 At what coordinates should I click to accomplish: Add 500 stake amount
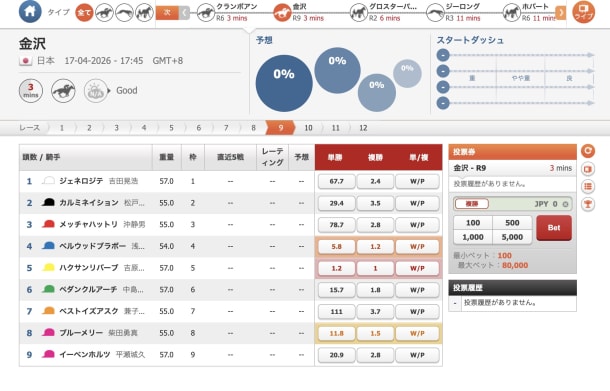pyautogui.click(x=512, y=223)
